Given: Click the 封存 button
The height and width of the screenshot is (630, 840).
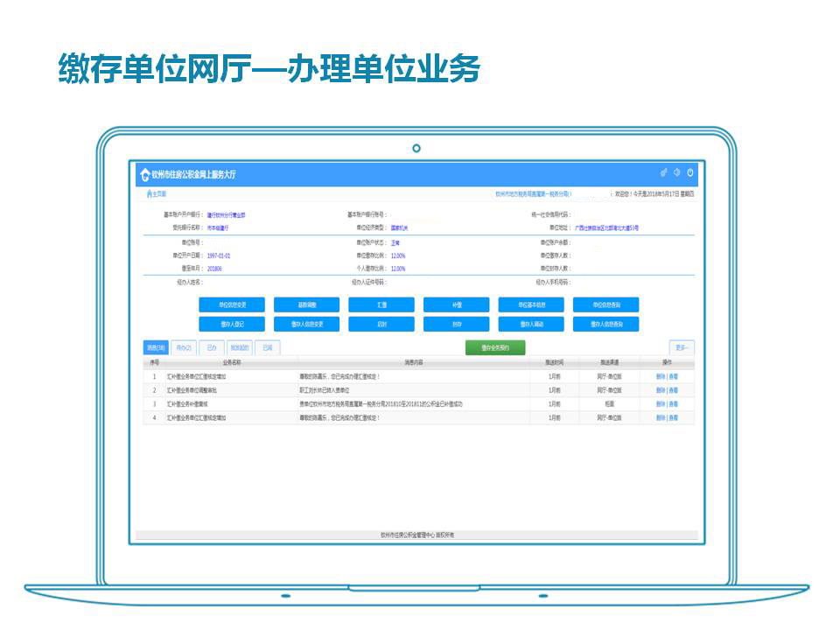Looking at the screenshot, I should click(457, 325).
